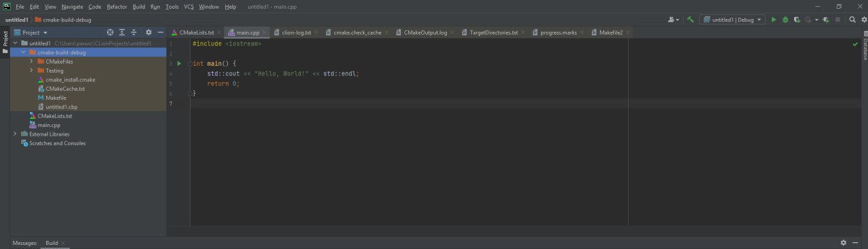Open the Build menu
The image size is (868, 249).
tap(139, 6)
